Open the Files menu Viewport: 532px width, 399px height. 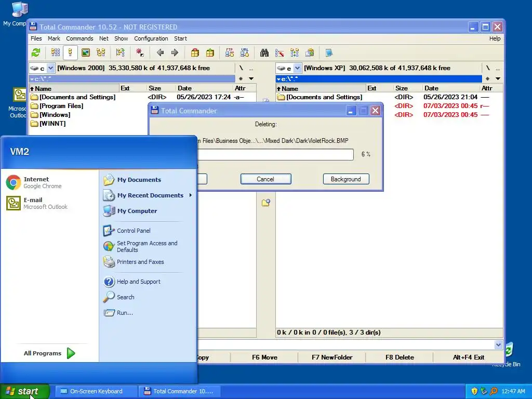(36, 38)
